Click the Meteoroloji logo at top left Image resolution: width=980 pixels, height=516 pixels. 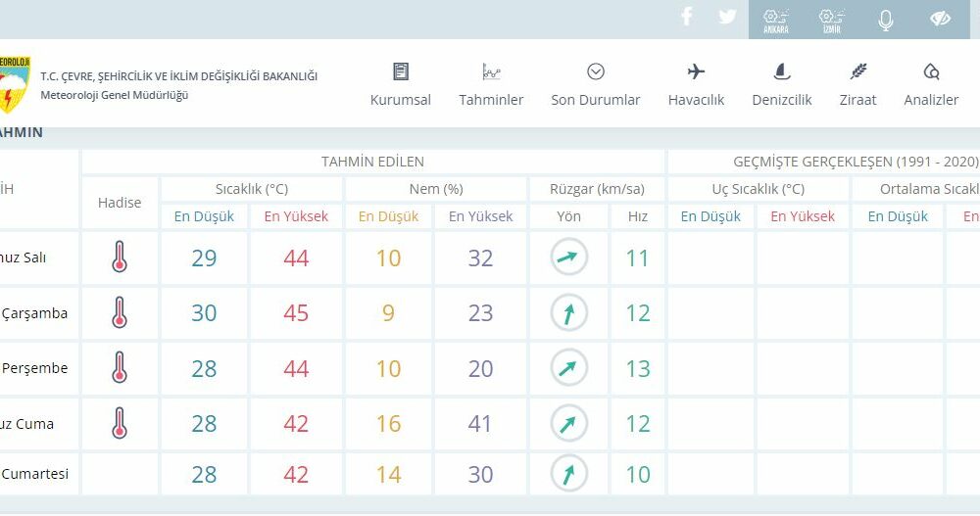pos(14,84)
